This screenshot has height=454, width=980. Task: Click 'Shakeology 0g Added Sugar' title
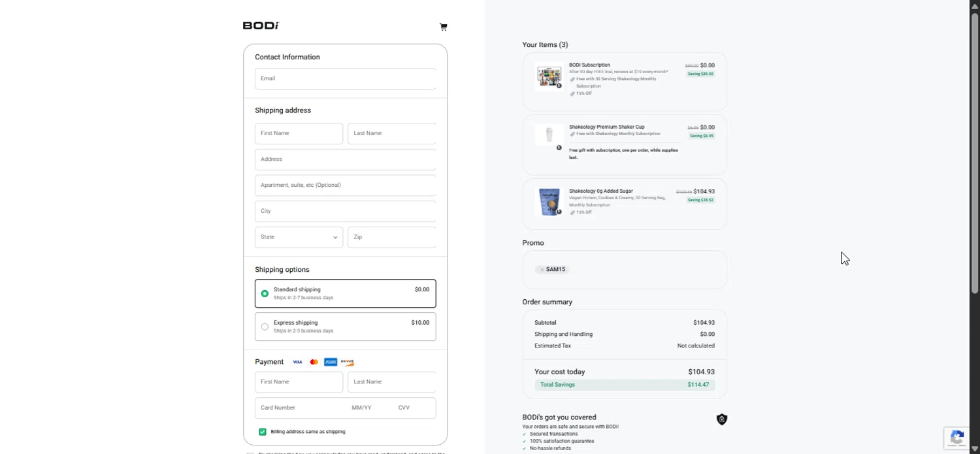coord(601,191)
